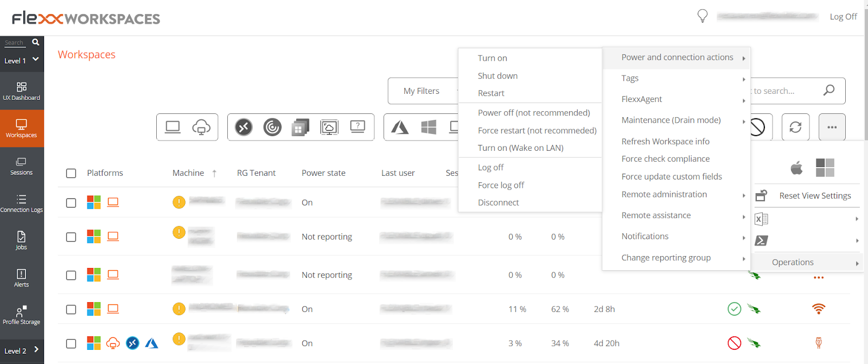Image resolution: width=868 pixels, height=364 pixels.
Task: Filter by Remote Desktop broker icon
Action: coord(244,127)
